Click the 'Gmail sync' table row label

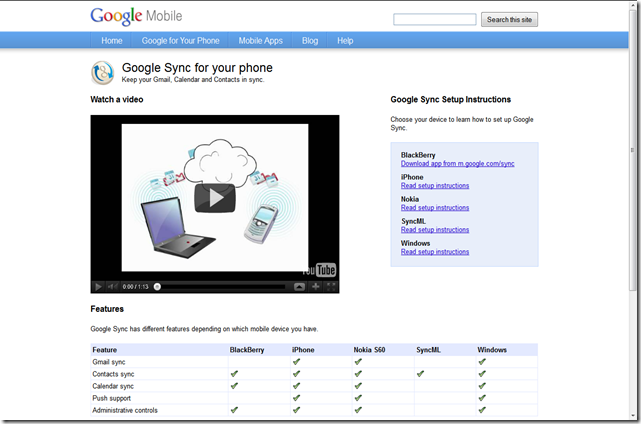(x=109, y=362)
